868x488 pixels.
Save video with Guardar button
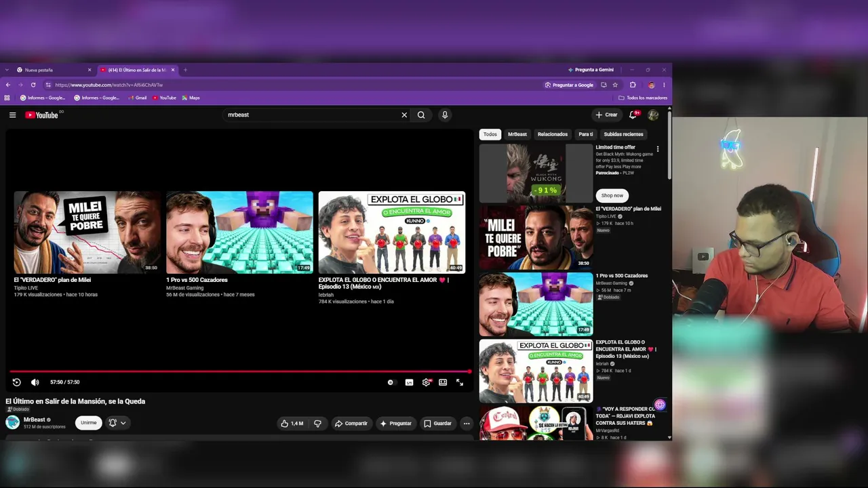click(x=437, y=424)
